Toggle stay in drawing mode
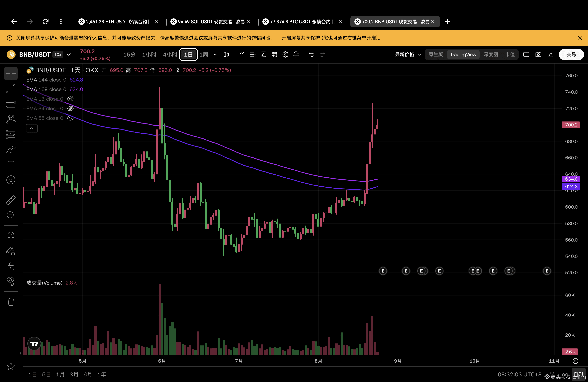The width and height of the screenshot is (588, 382). (11, 251)
